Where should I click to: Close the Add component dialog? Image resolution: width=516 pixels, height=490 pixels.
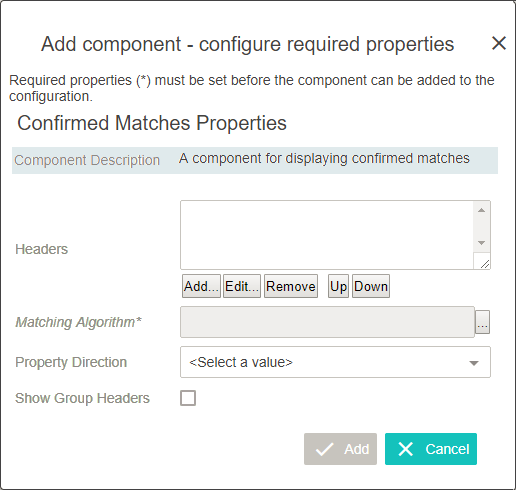click(499, 43)
